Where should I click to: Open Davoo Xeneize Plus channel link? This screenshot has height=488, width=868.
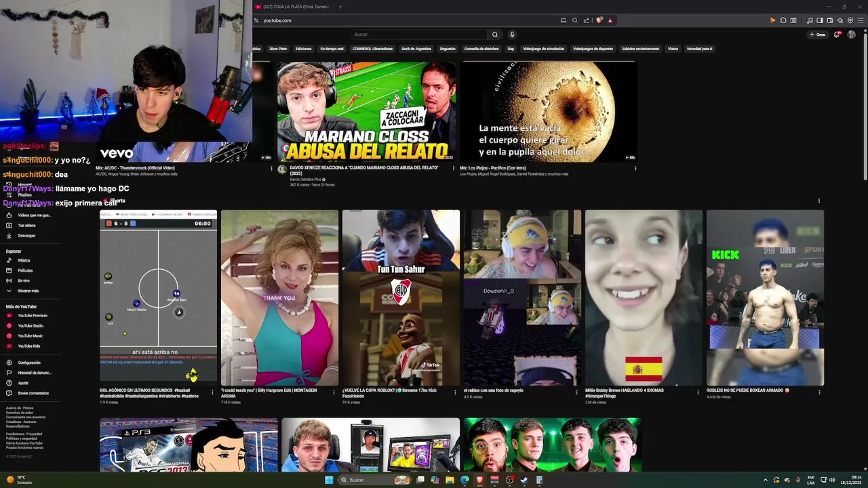[x=305, y=180]
